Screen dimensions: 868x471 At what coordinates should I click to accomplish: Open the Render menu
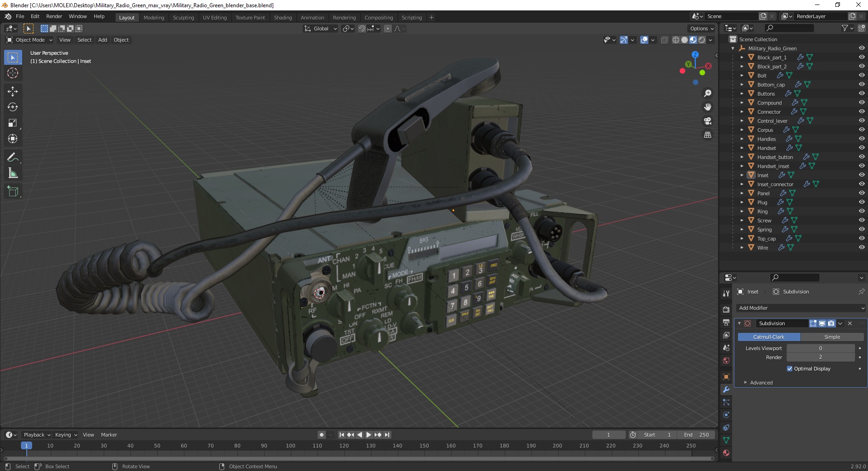[54, 16]
